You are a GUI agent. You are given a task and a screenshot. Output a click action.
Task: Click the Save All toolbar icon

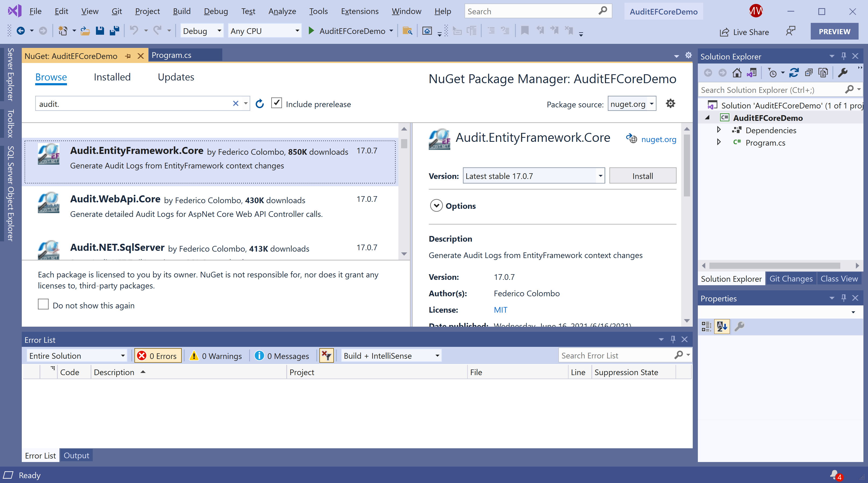click(115, 31)
